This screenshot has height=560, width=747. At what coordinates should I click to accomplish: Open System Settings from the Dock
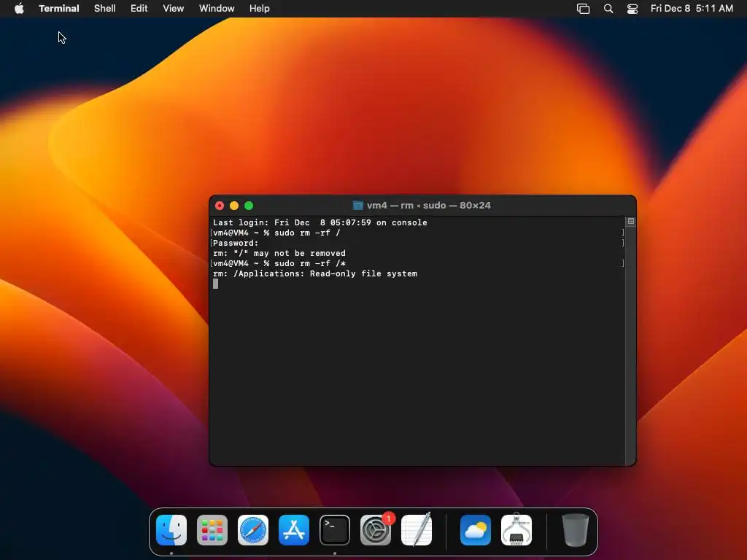click(x=376, y=530)
